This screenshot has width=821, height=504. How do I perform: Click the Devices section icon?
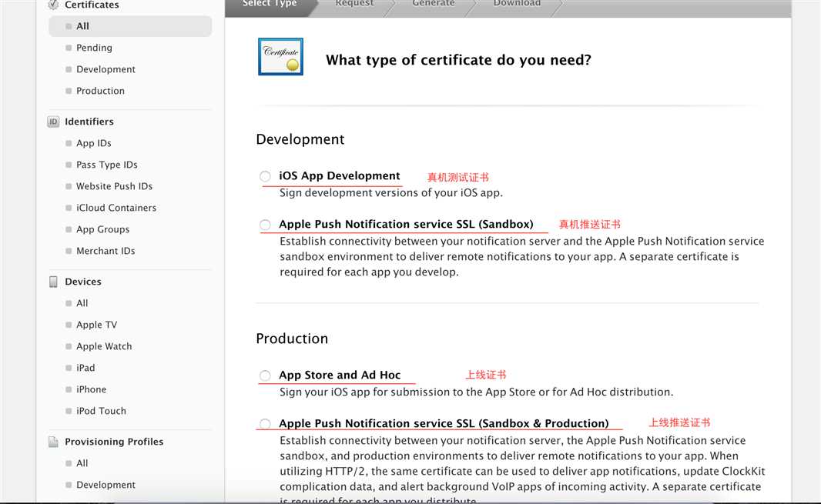pyautogui.click(x=53, y=282)
